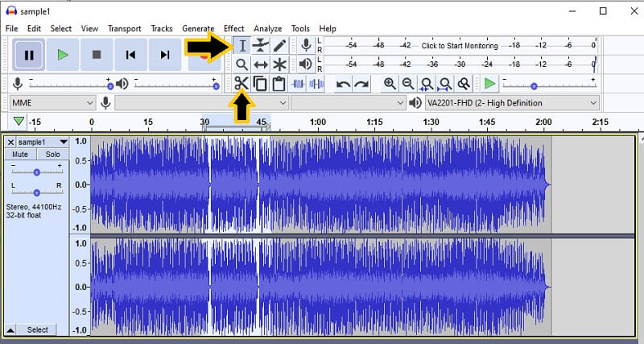Click the track pan L/R slider handle
644x344 pixels.
36,193
